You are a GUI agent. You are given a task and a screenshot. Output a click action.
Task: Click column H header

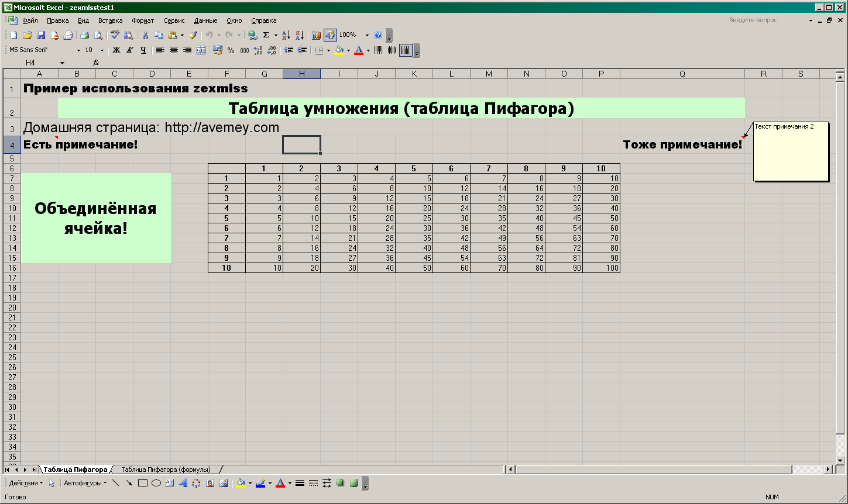[301, 74]
